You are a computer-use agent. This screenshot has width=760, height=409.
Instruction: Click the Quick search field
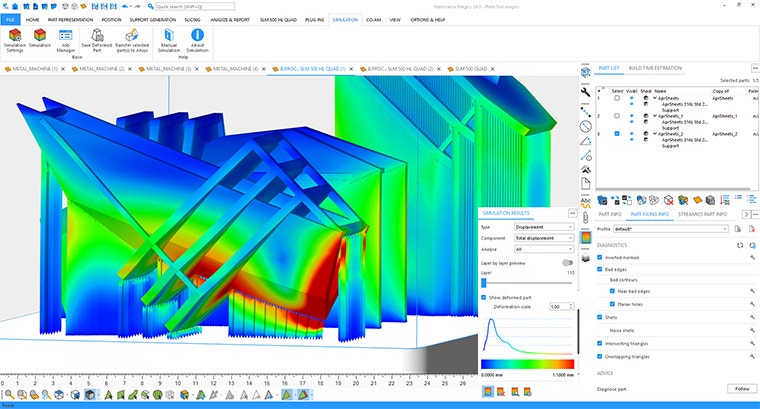[x=195, y=6]
